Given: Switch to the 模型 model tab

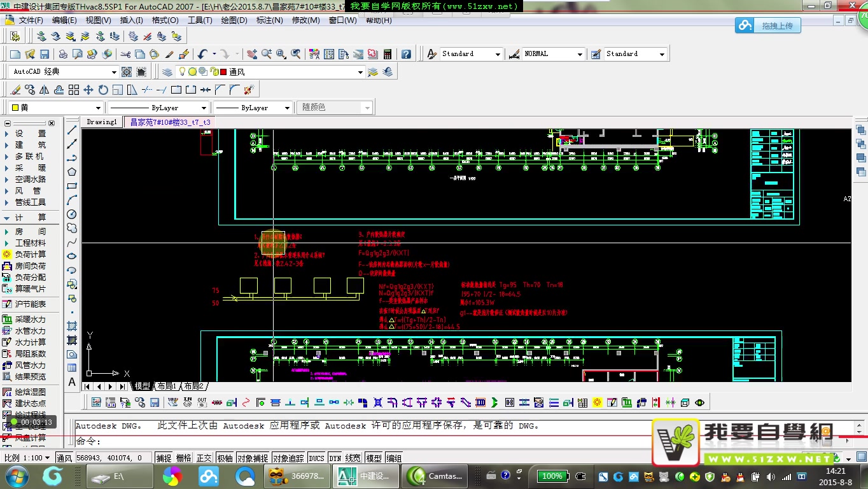Looking at the screenshot, I should point(142,386).
